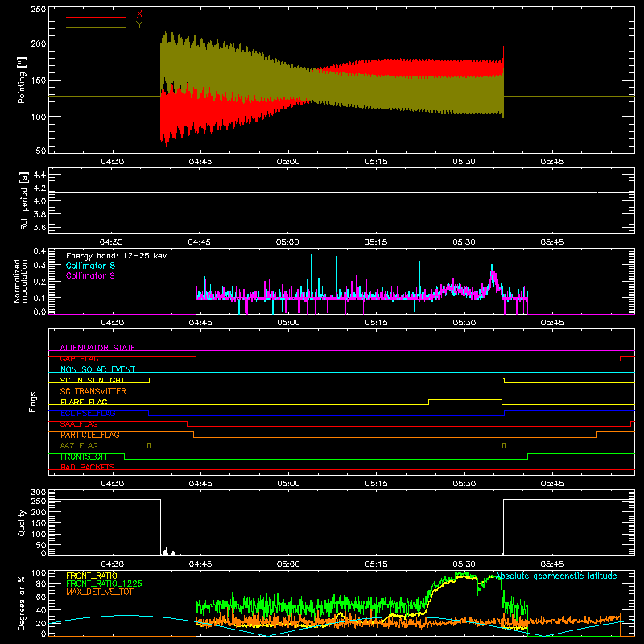Screen dimensions: 644x644
Task: Click the green FRONTS_OFF label
Action: (x=85, y=456)
